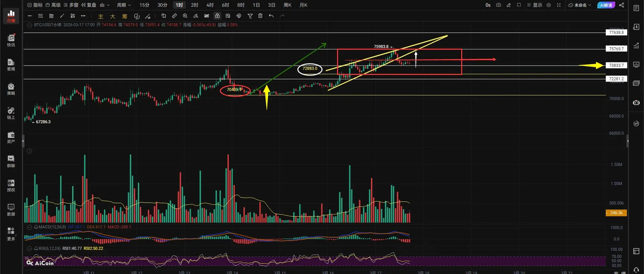Select the horizontal line drawing tool
The width and height of the screenshot is (644, 274).
tap(30, 16)
